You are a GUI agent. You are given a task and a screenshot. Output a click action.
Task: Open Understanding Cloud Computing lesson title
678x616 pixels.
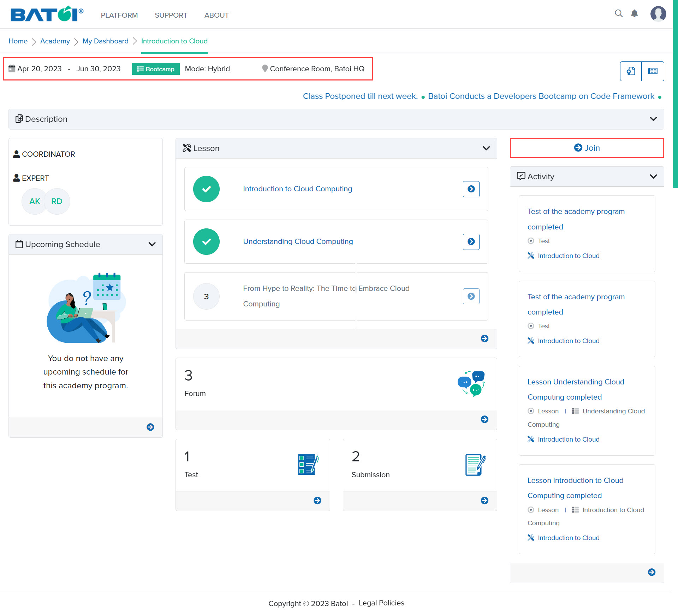(298, 241)
